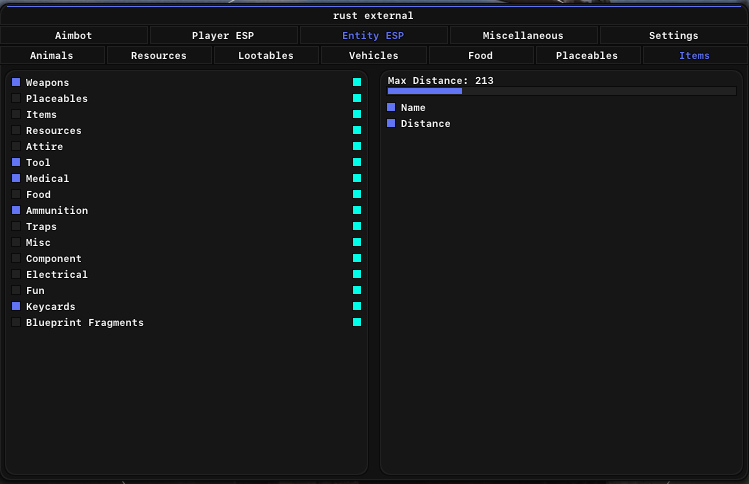Open the color swatch on the Resources row
This screenshot has width=749, height=484.
click(x=357, y=130)
